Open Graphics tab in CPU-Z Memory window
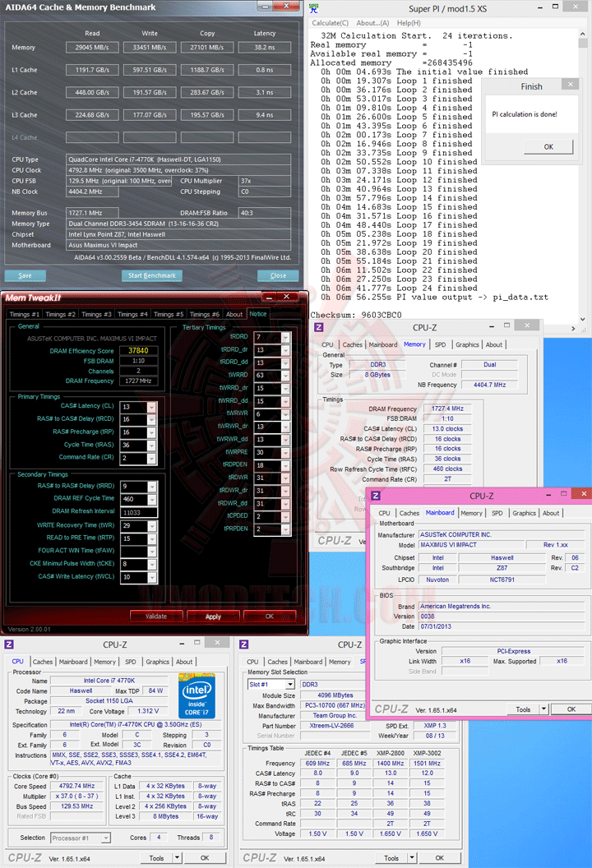This screenshot has height=868, width=592. [x=467, y=345]
